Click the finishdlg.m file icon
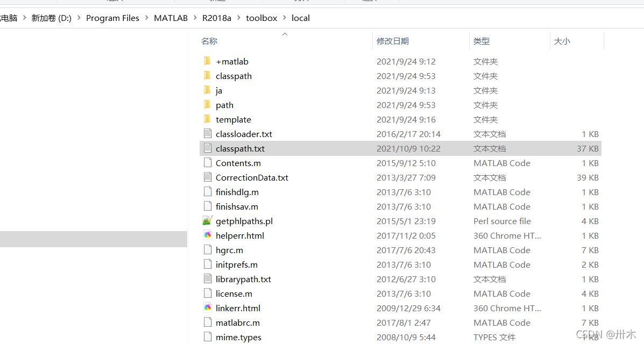This screenshot has height=344, width=644. pyautogui.click(x=208, y=192)
